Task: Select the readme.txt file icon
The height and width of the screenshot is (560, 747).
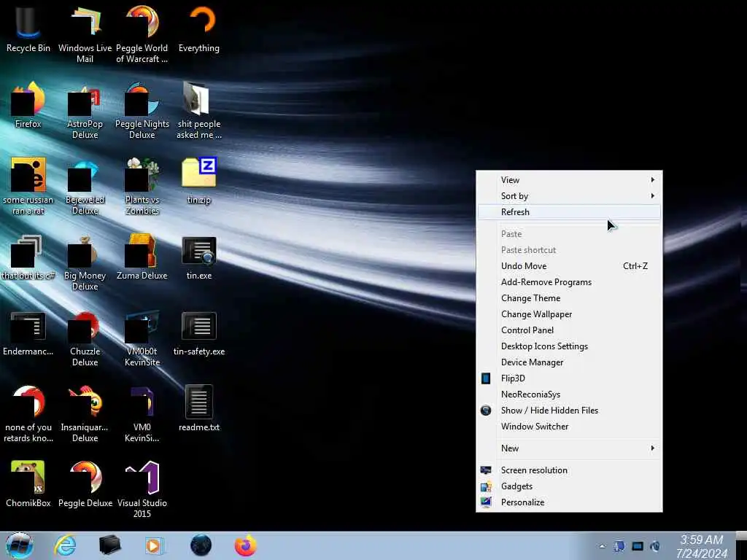Action: pyautogui.click(x=199, y=408)
